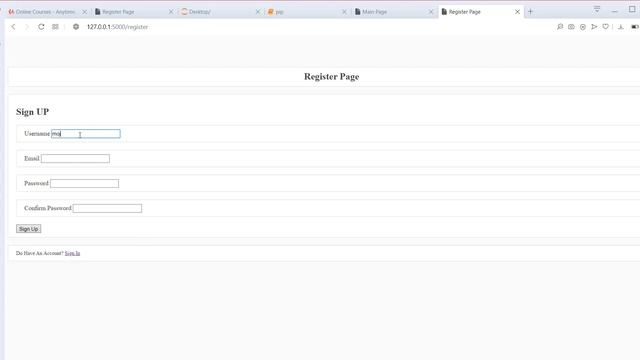
Task: Submit the form with Sign Up button
Action: [29, 229]
